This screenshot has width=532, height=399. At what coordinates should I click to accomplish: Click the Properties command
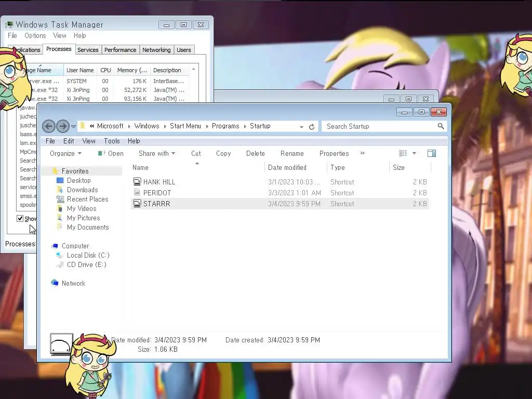334,153
